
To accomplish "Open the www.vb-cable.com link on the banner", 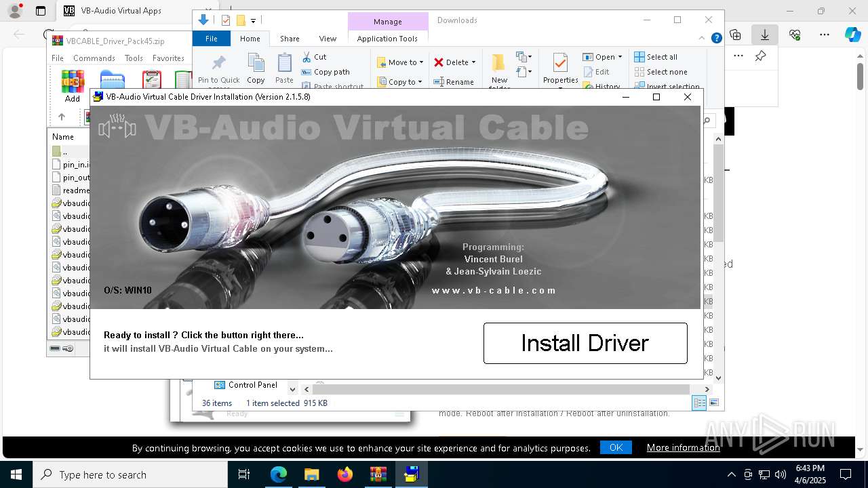I will coord(494,290).
